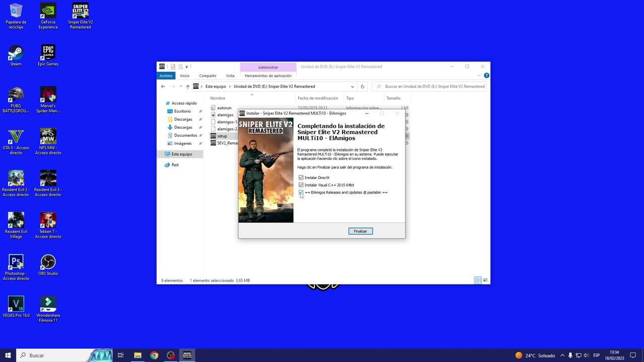
Task: Open the Archivo menu in Explorer
Action: (x=166, y=75)
